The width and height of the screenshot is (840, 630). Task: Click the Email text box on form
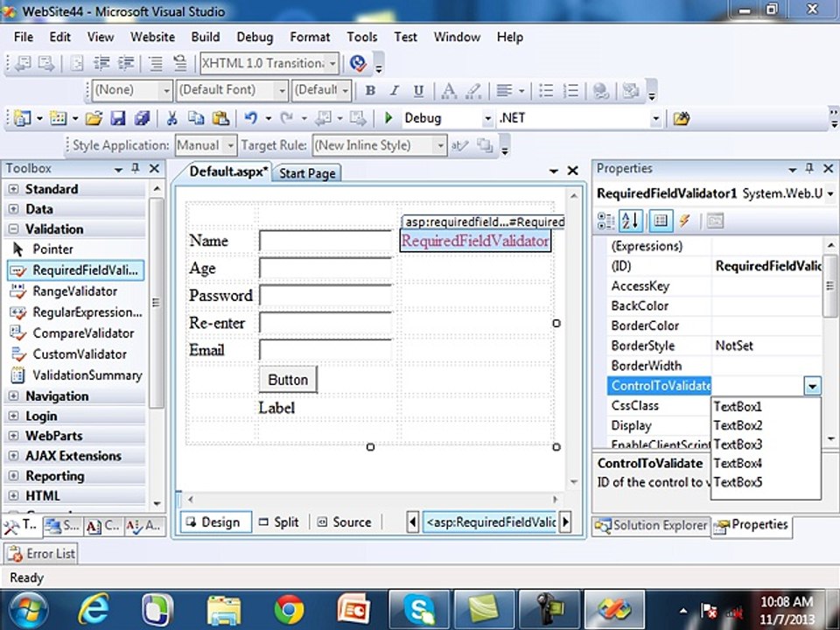325,350
